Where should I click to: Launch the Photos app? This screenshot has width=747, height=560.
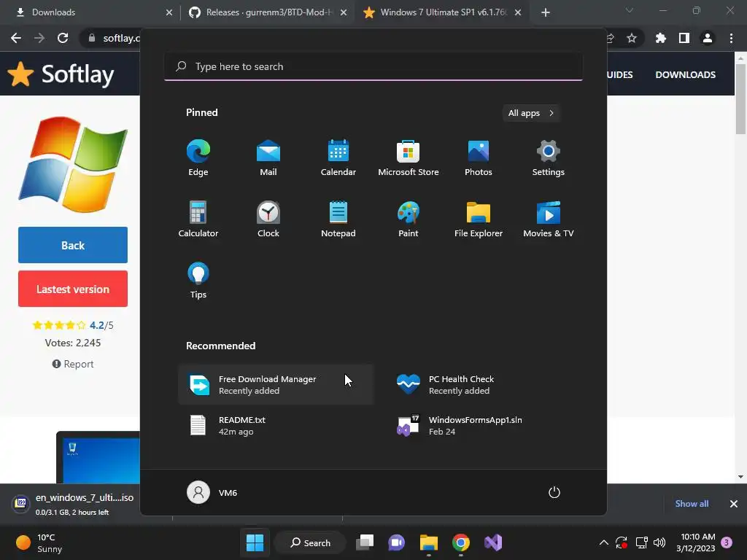(x=479, y=158)
